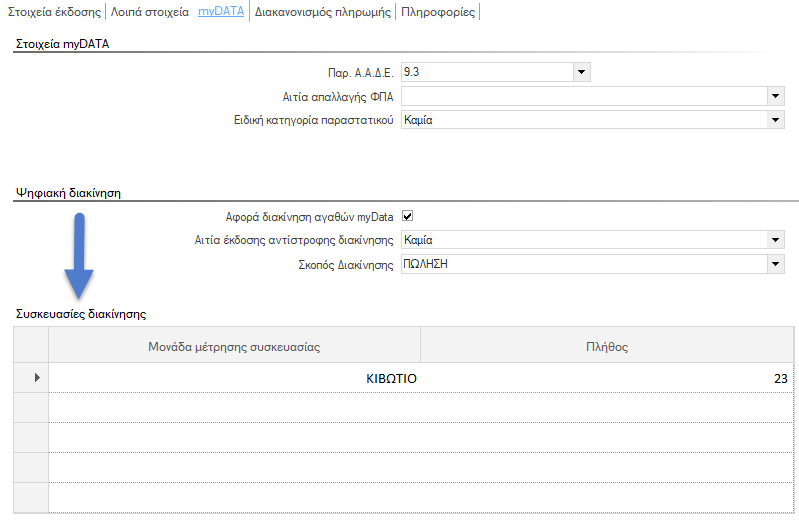799x530 pixels.
Task: Click the Ειδική κατηγορία παραστατικού field showing Καμία
Action: click(584, 120)
